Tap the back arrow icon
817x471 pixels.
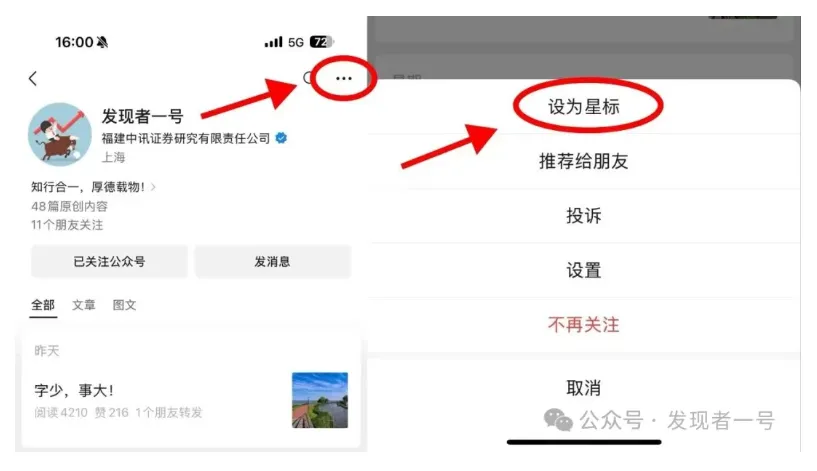point(33,79)
